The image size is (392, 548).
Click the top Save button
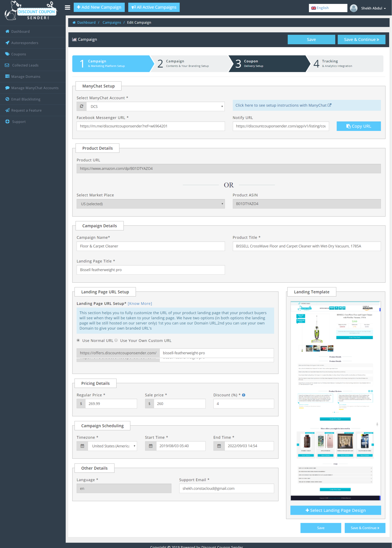tap(311, 39)
